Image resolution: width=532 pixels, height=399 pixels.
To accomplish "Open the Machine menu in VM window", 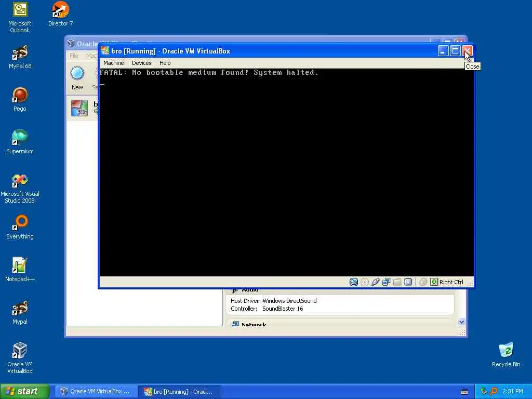I will (x=114, y=63).
